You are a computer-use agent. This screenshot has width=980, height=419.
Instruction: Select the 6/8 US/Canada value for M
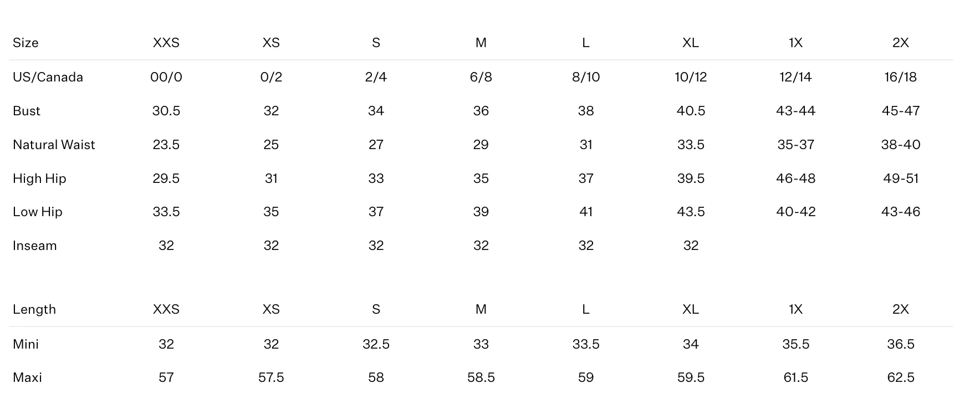481,77
